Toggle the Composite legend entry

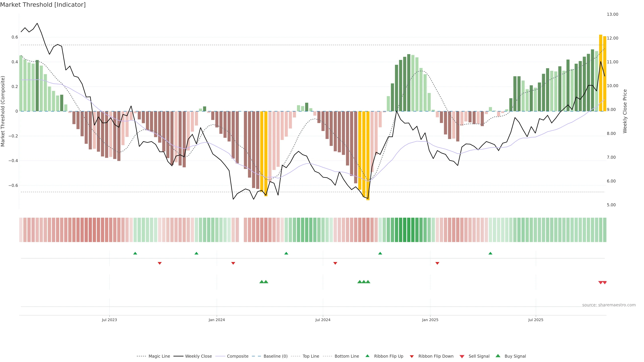pyautogui.click(x=237, y=356)
